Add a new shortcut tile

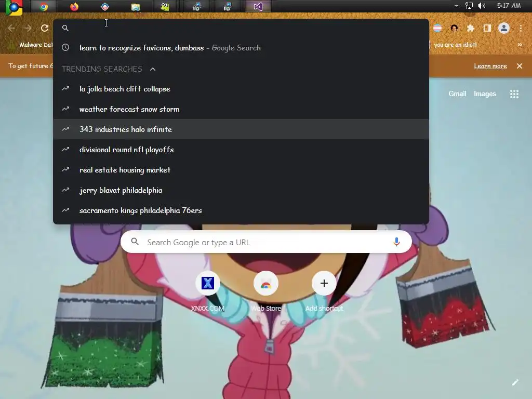tap(324, 290)
